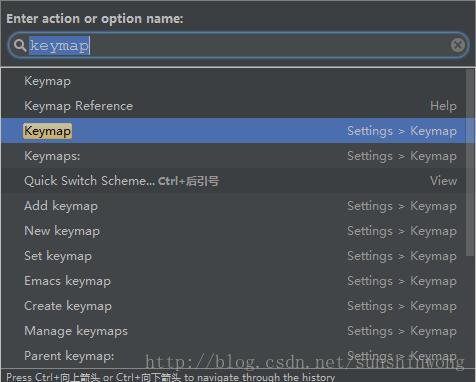Screen dimensions: 476x382
Task: Click the keymap search input field
Action: click(238, 45)
